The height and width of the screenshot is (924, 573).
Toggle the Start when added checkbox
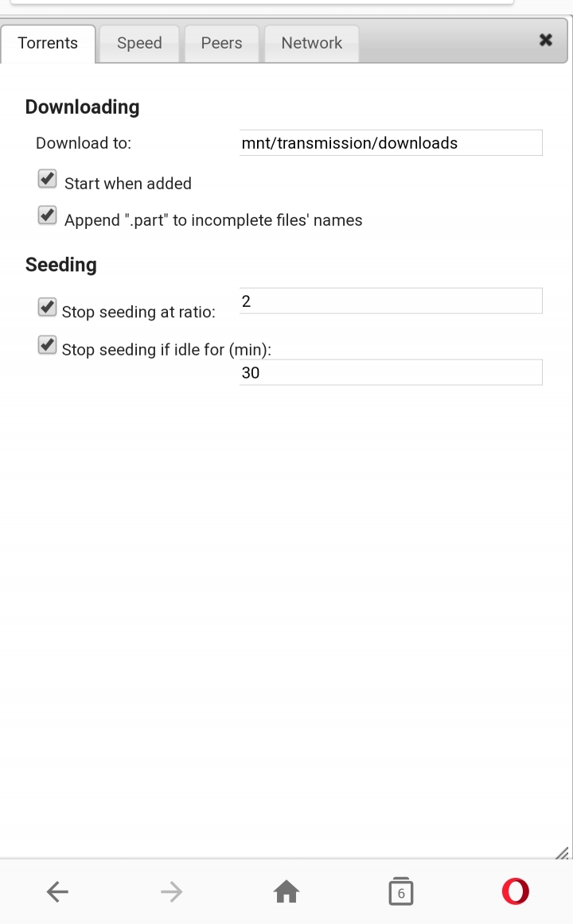tap(47, 179)
